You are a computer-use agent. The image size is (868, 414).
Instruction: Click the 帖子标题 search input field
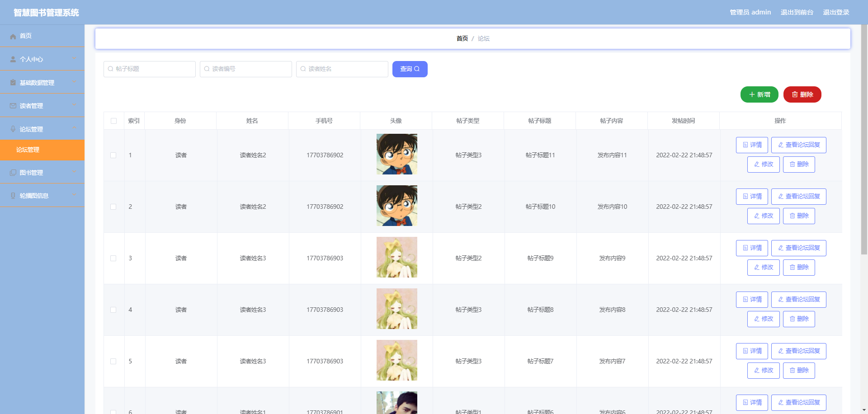pos(150,69)
